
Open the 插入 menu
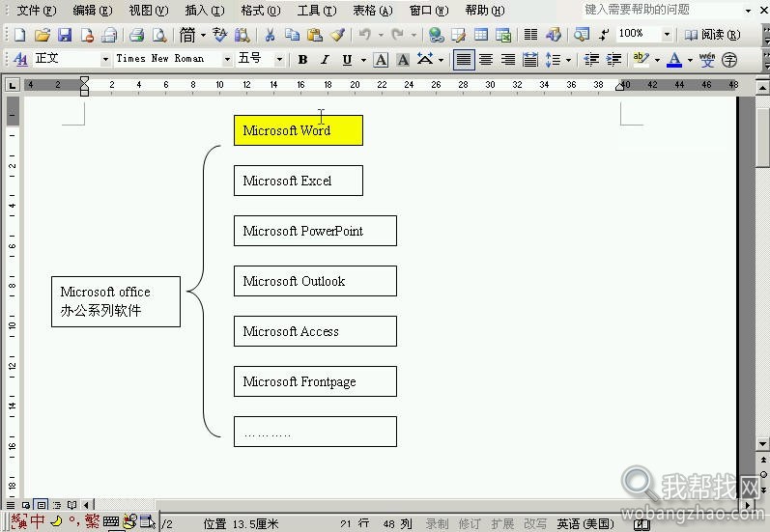point(204,11)
